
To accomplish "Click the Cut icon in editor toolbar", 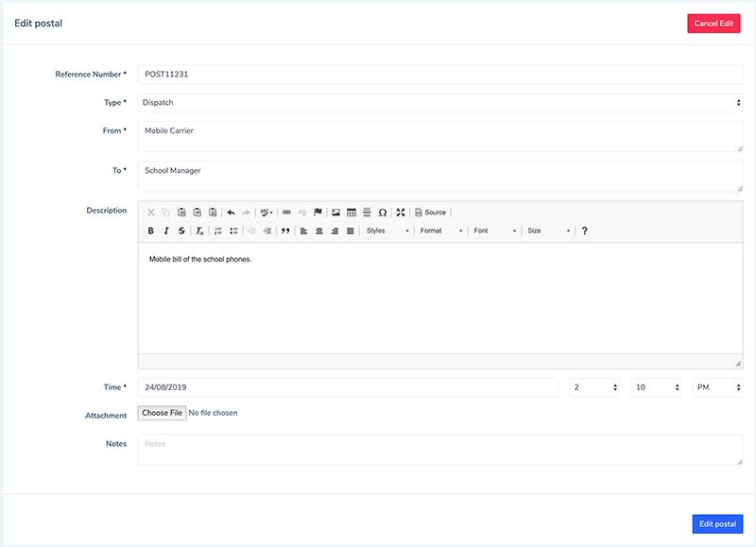I will [x=151, y=213].
